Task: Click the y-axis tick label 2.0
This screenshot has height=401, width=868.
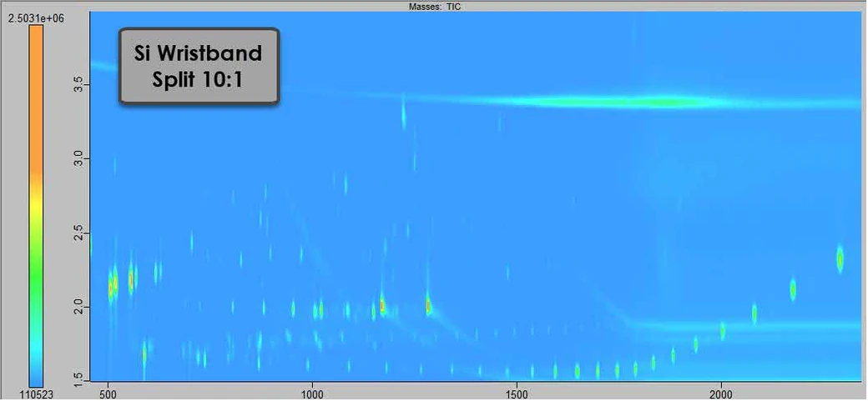Action: 78,307
